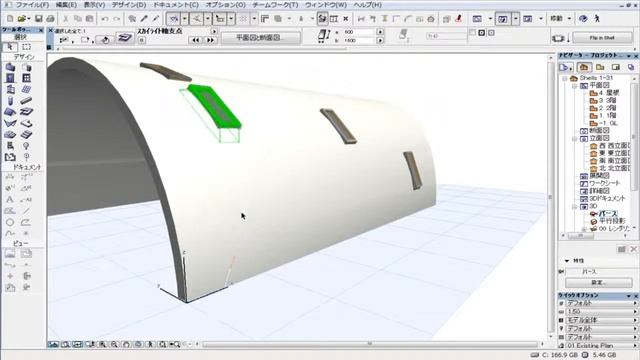Click the Flip in Shell button
This screenshot has width=640, height=360.
click(x=602, y=38)
